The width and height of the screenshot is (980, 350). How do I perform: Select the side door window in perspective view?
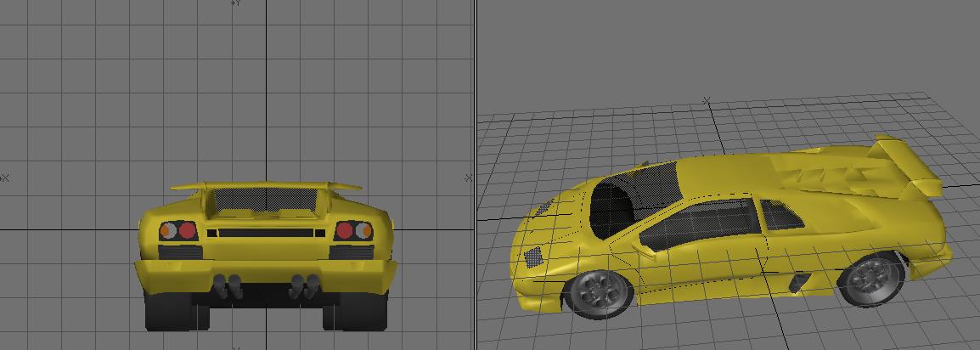(x=703, y=225)
